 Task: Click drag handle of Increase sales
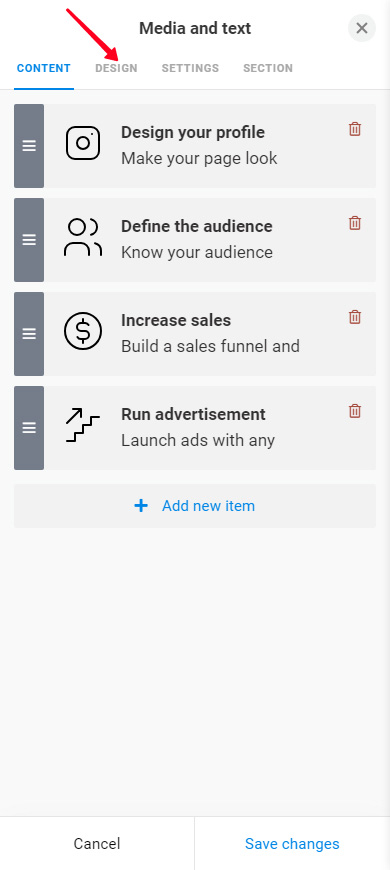click(x=29, y=334)
